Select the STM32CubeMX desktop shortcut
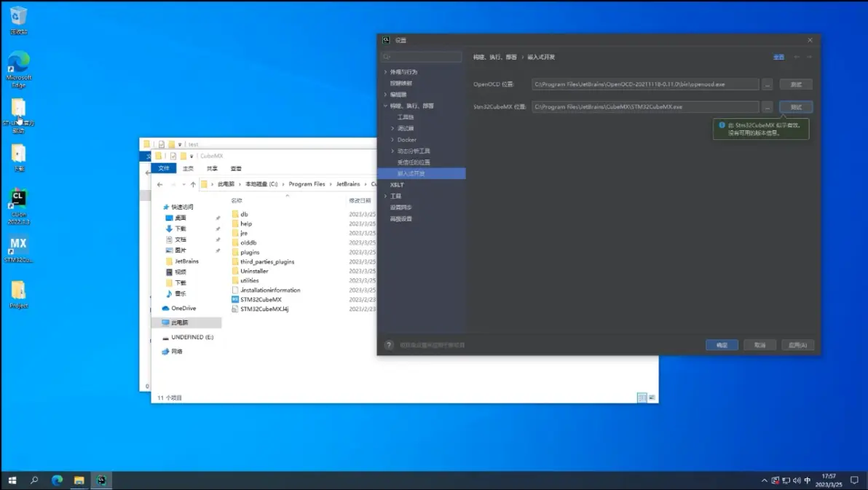This screenshot has width=868, height=490. pyautogui.click(x=18, y=248)
